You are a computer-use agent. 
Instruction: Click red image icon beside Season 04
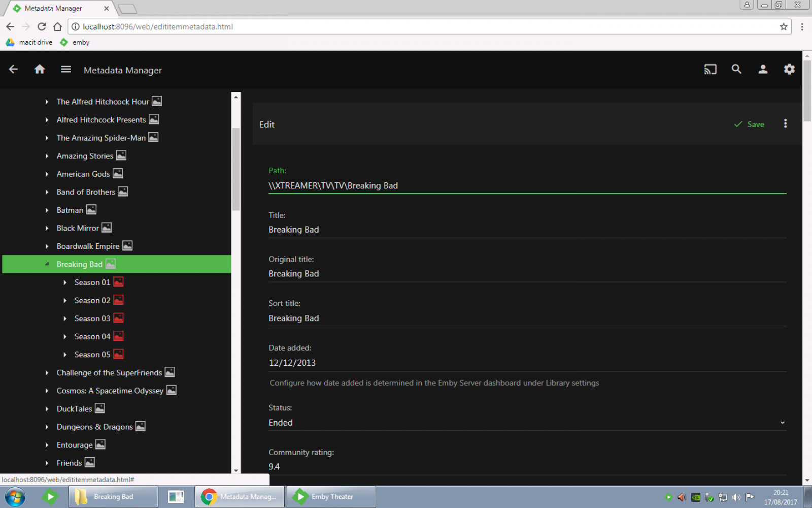coord(118,336)
